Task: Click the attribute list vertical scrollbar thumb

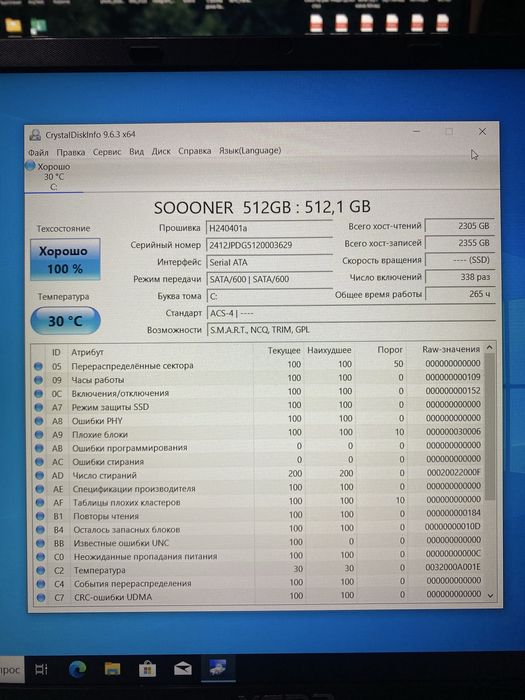Action: pyautogui.click(x=490, y=427)
